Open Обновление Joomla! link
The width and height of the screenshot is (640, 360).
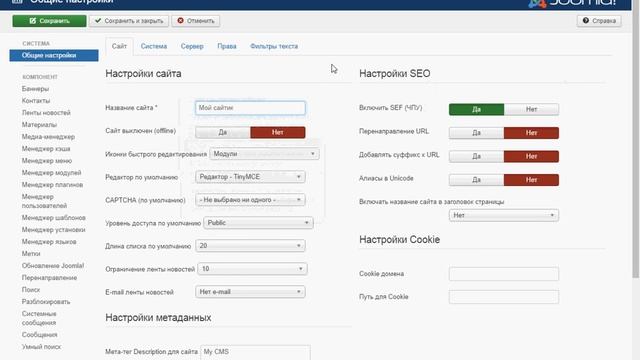click(x=53, y=266)
